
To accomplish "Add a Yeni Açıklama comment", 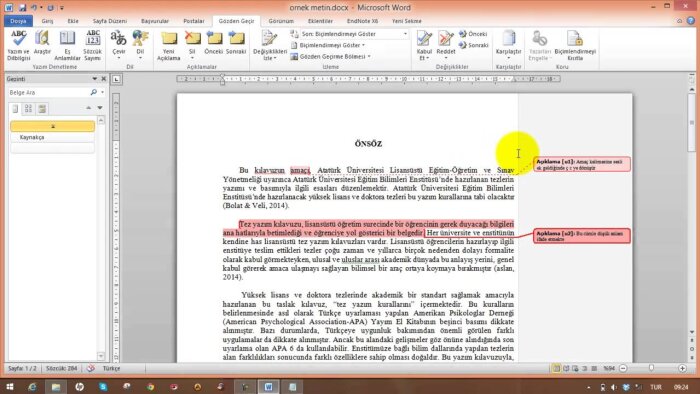I will (169, 45).
